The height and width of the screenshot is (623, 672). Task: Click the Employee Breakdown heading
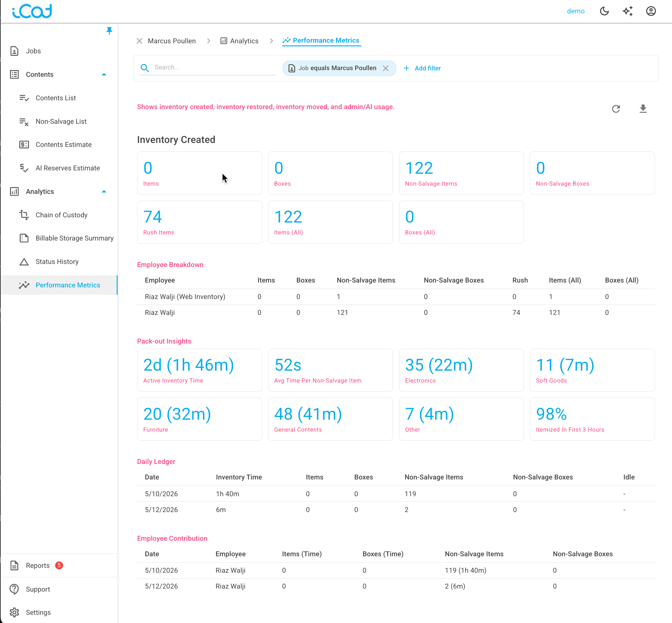click(x=170, y=265)
